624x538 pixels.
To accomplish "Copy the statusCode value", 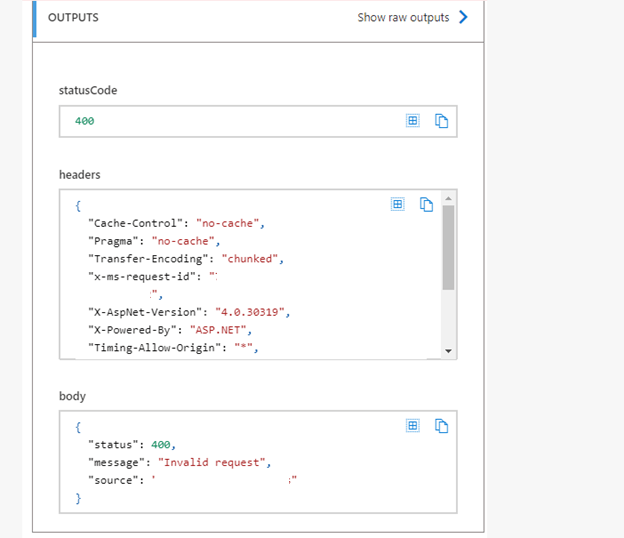I will click(441, 121).
